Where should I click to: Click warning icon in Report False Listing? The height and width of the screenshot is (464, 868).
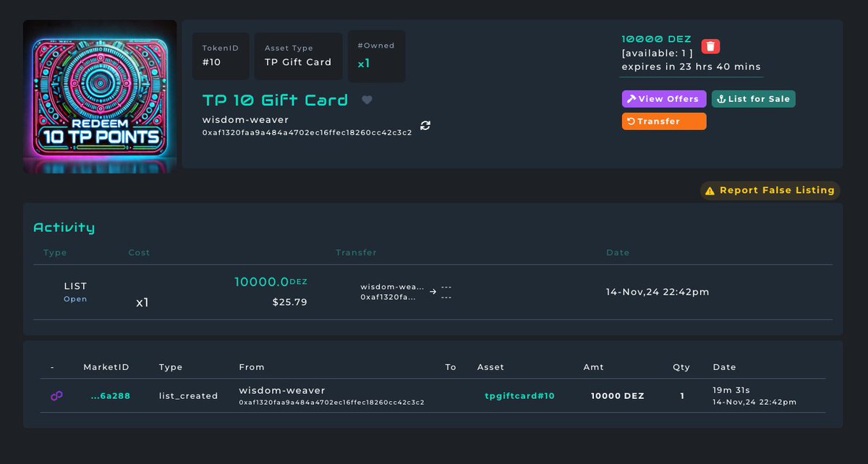coord(710,191)
